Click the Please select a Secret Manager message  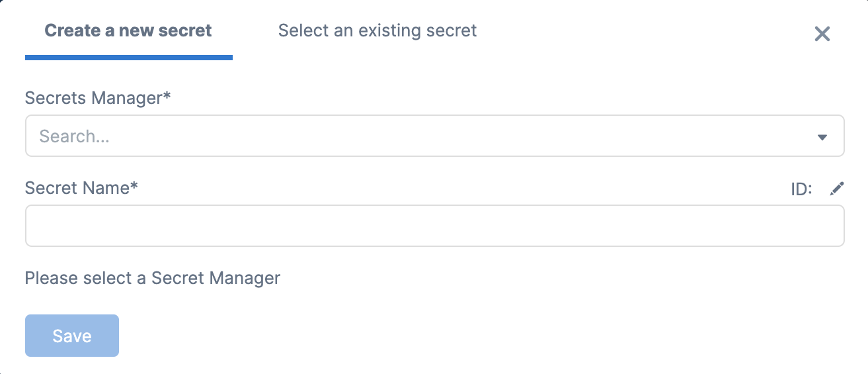point(153,278)
